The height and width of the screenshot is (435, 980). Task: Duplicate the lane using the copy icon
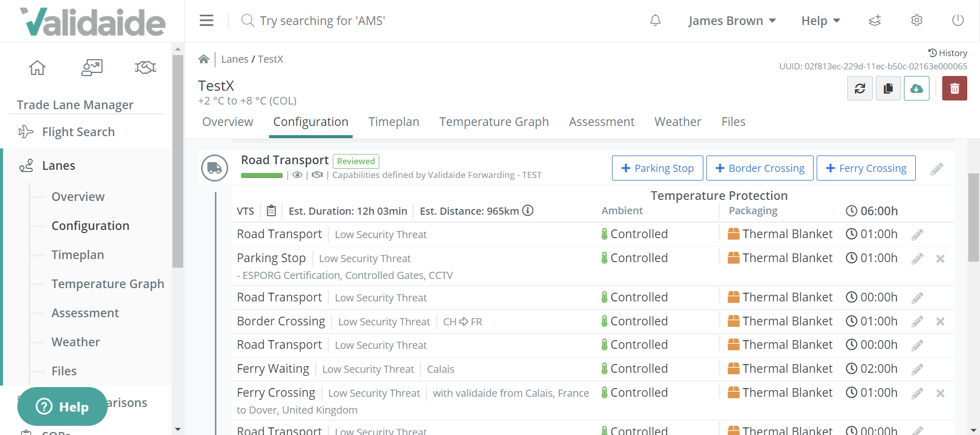pyautogui.click(x=888, y=88)
